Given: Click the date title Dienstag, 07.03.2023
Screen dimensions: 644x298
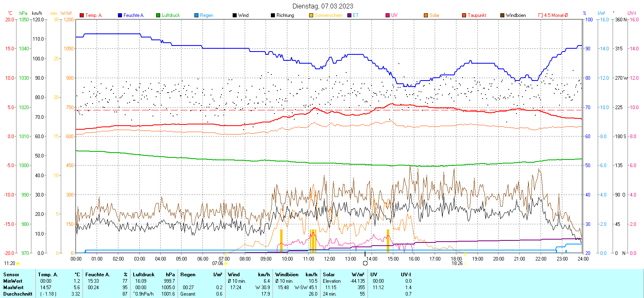Looking at the screenshot, I should tap(323, 6).
